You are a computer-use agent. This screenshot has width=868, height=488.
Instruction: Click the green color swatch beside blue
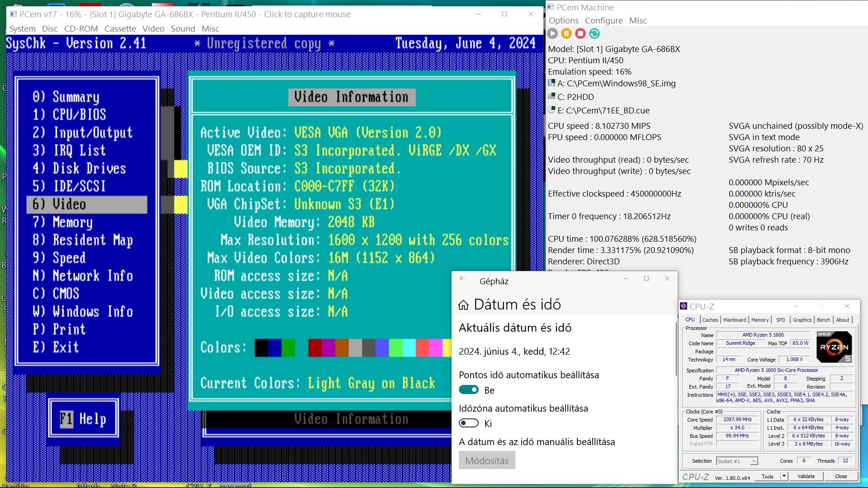coord(288,348)
